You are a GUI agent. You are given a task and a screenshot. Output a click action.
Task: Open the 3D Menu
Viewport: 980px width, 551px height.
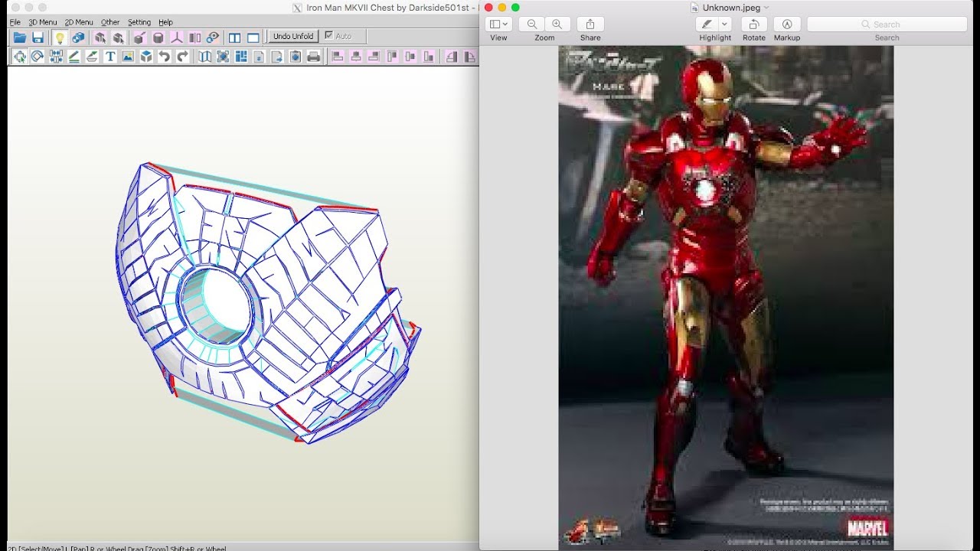[43, 22]
